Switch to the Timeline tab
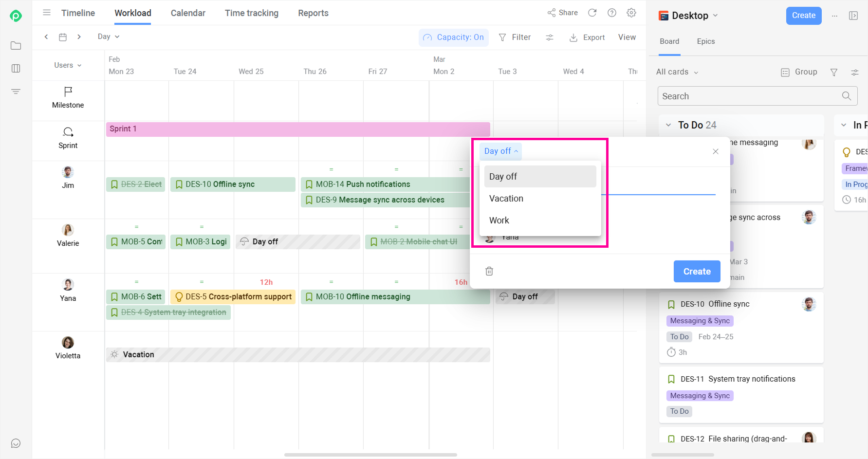Screen dimensions: 868x459 [x=78, y=13]
